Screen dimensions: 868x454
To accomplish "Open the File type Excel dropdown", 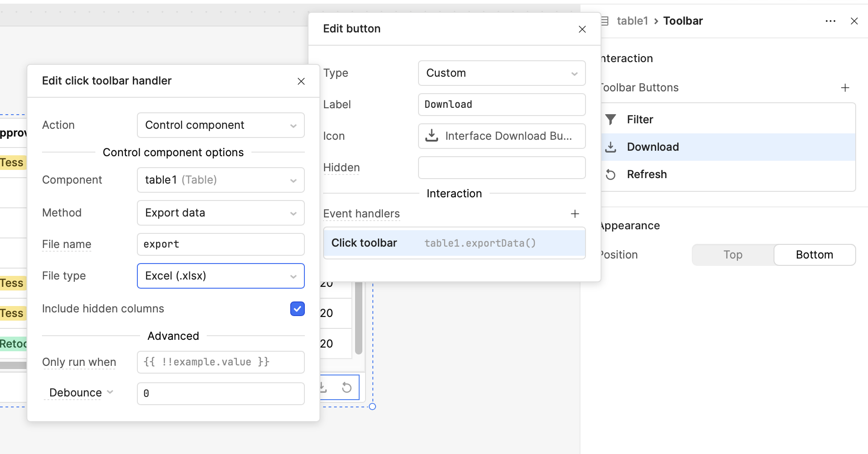I will pyautogui.click(x=221, y=276).
